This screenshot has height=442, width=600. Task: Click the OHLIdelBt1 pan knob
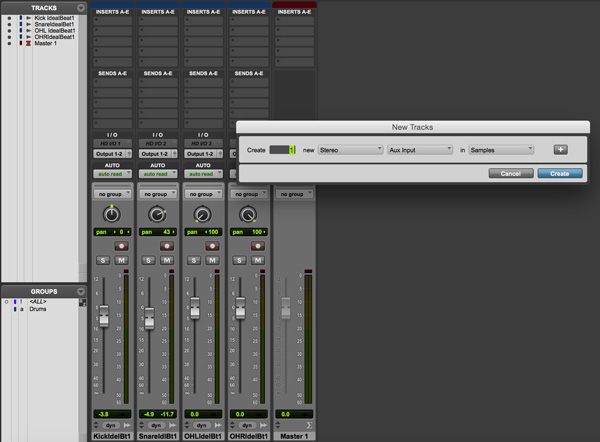(203, 214)
